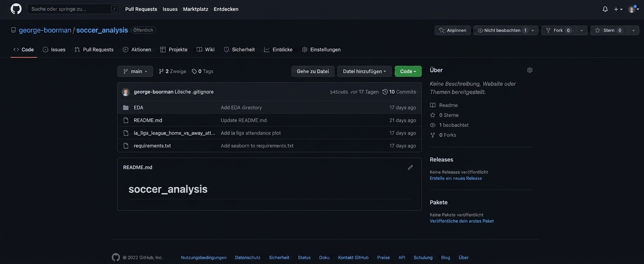Pin the repository with Anpinnen

[453, 30]
